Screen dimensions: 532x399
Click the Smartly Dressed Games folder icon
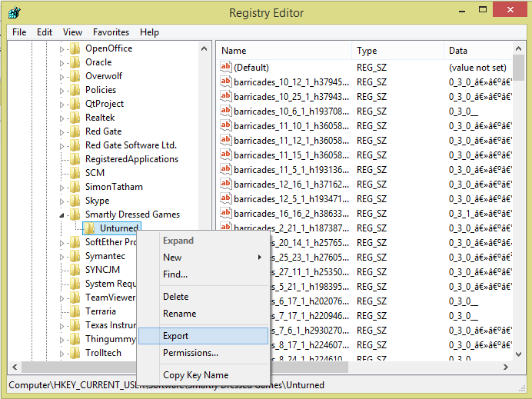pyautogui.click(x=75, y=214)
